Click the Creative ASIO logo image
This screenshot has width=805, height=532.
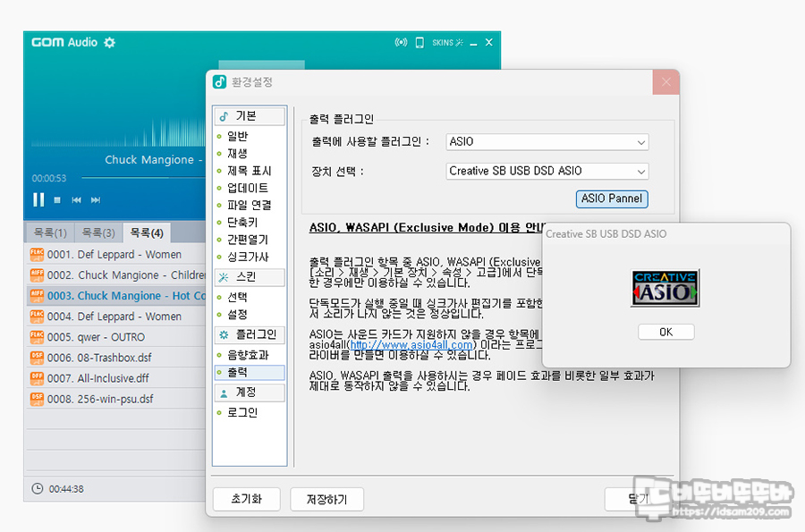(665, 288)
